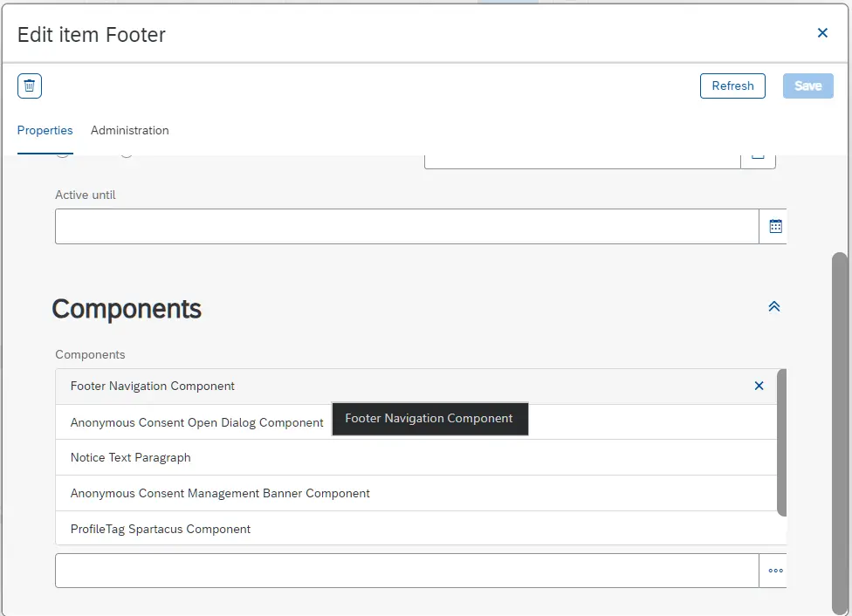Viewport: 852px width, 616px height.
Task: Select Anonymous Consent Management Banner Component row
Action: pyautogui.click(x=416, y=493)
